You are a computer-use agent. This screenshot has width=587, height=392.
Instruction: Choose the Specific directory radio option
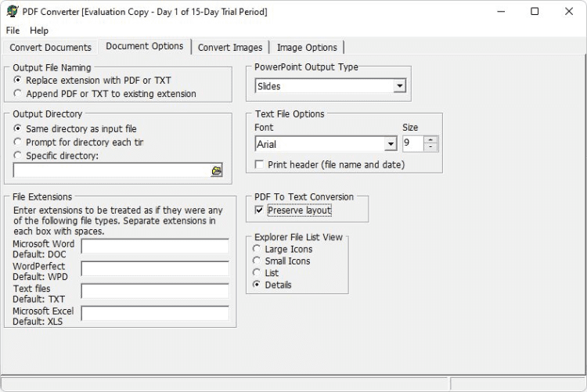(x=18, y=156)
